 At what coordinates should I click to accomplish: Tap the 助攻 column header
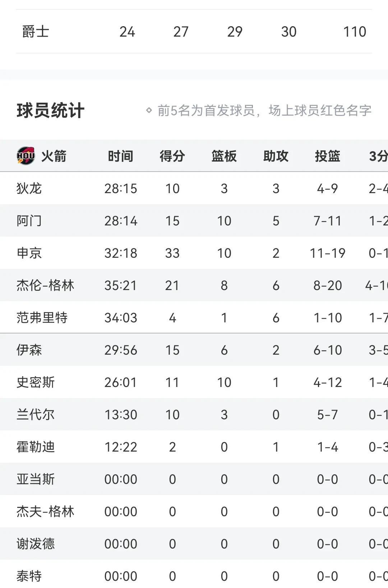[x=276, y=156]
